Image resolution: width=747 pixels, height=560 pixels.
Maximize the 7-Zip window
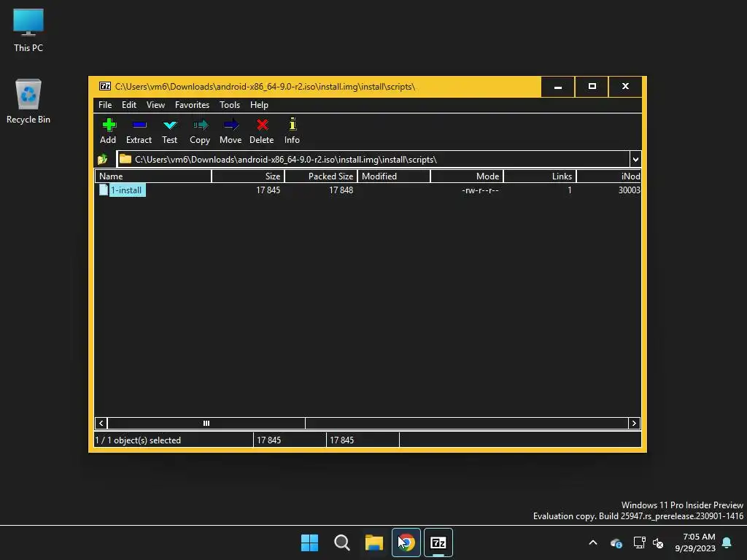point(592,87)
